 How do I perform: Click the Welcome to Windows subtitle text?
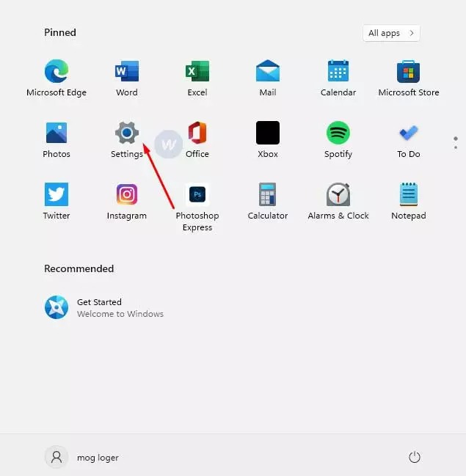tap(120, 314)
